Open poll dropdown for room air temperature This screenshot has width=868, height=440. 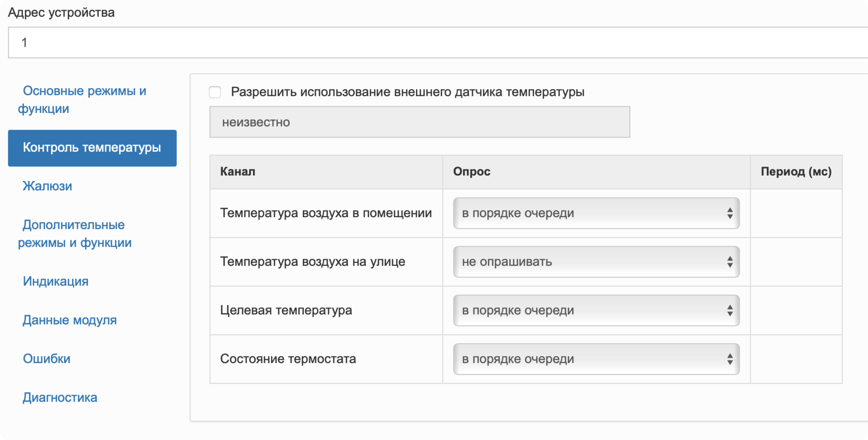596,213
